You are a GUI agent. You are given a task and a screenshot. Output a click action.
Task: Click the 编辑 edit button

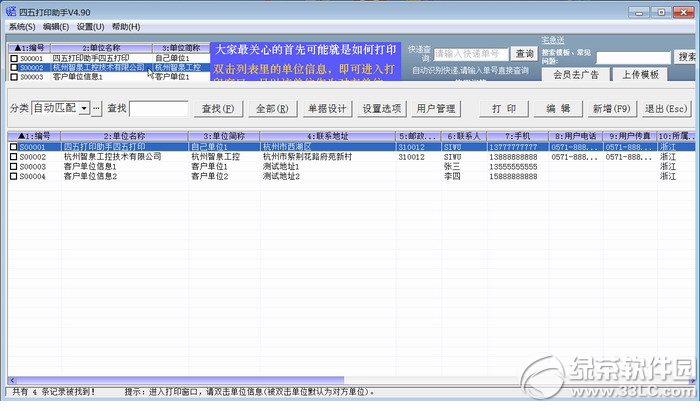pyautogui.click(x=558, y=108)
